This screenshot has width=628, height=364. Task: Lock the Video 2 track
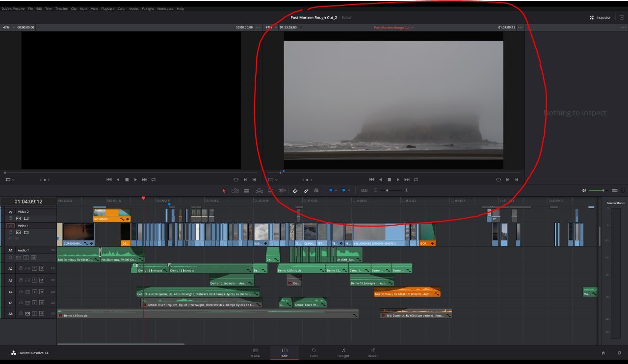[10, 218]
